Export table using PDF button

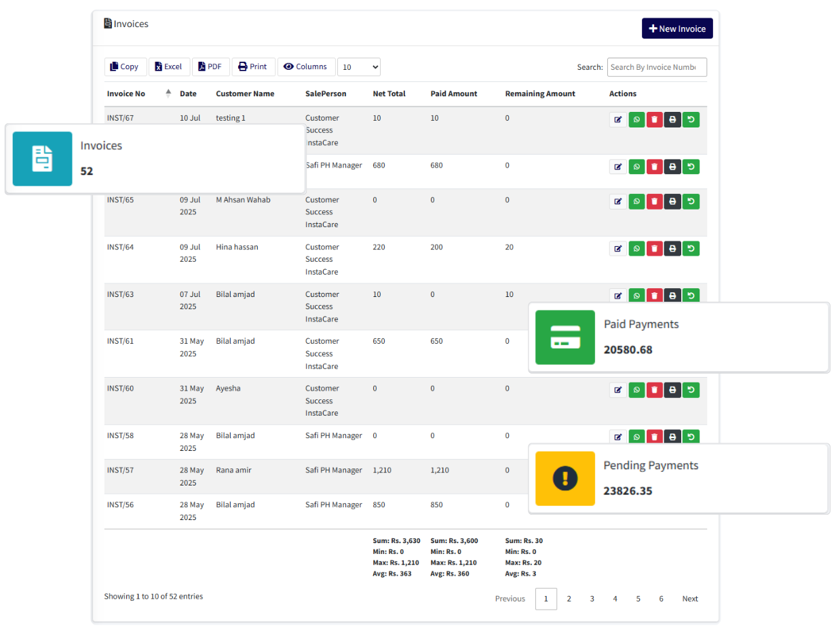[x=210, y=66]
